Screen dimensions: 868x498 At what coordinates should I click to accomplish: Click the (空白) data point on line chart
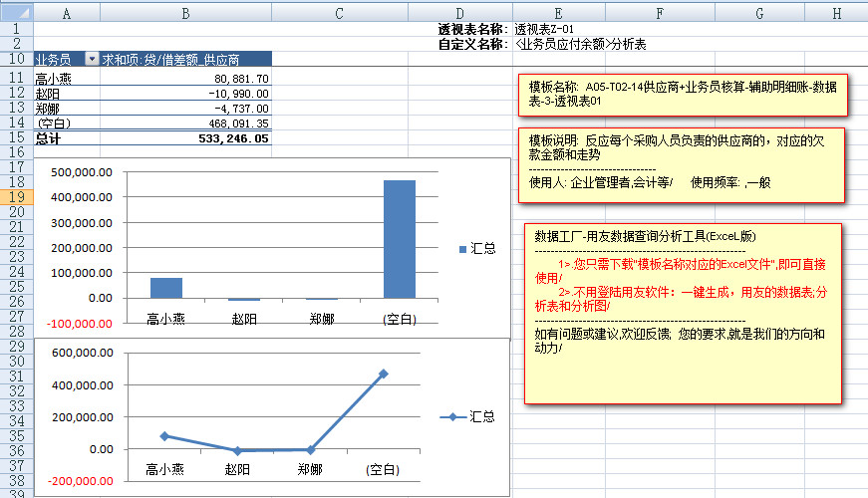(383, 374)
